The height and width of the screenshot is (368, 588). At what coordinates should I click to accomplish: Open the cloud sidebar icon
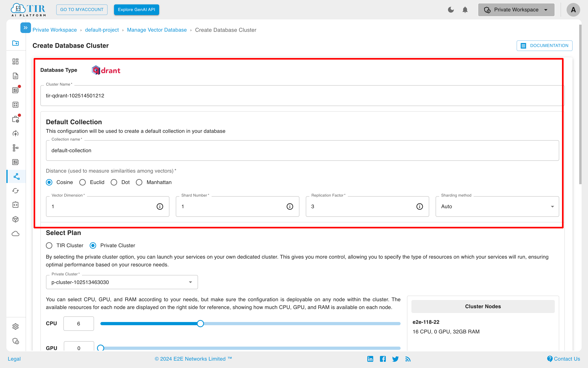(x=16, y=234)
